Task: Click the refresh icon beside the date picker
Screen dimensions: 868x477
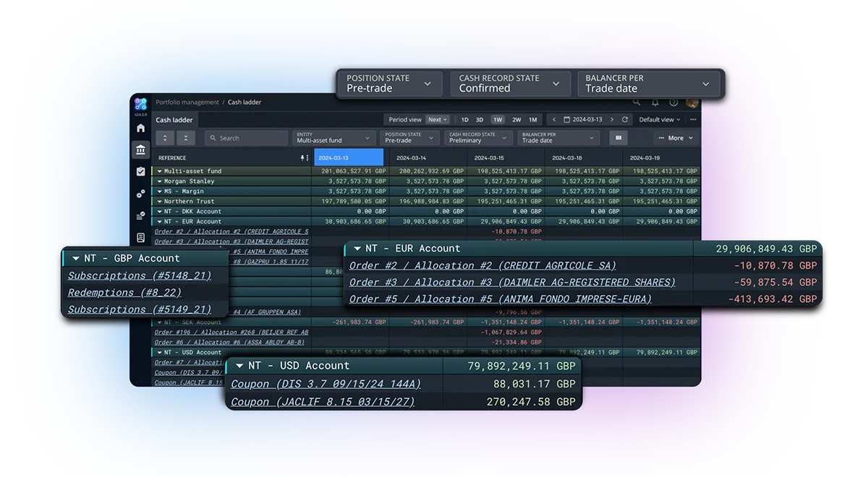Action: click(x=625, y=120)
